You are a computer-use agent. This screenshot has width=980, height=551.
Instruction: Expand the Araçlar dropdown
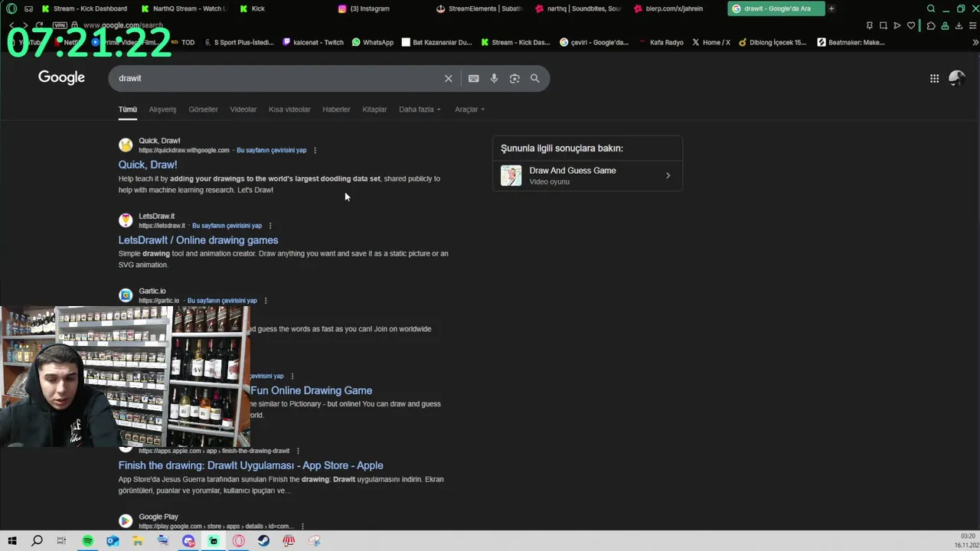click(x=469, y=109)
